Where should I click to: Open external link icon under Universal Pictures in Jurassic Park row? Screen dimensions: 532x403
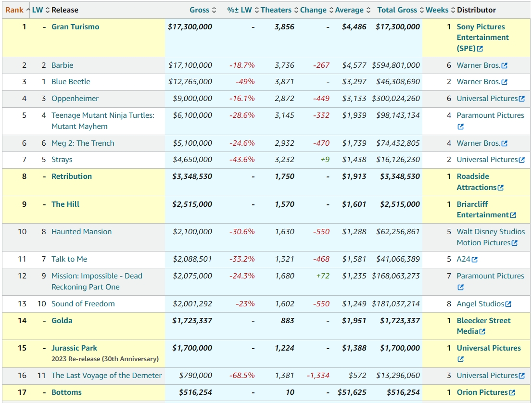pyautogui.click(x=460, y=360)
